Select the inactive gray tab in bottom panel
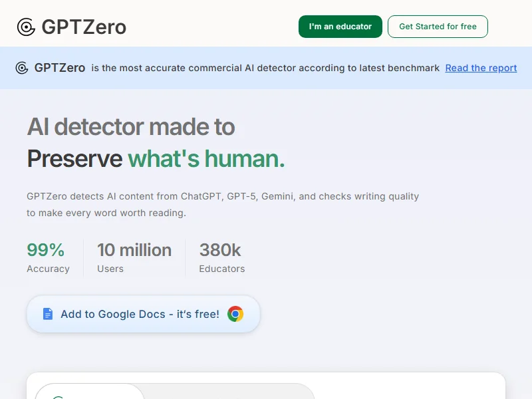 229,392
